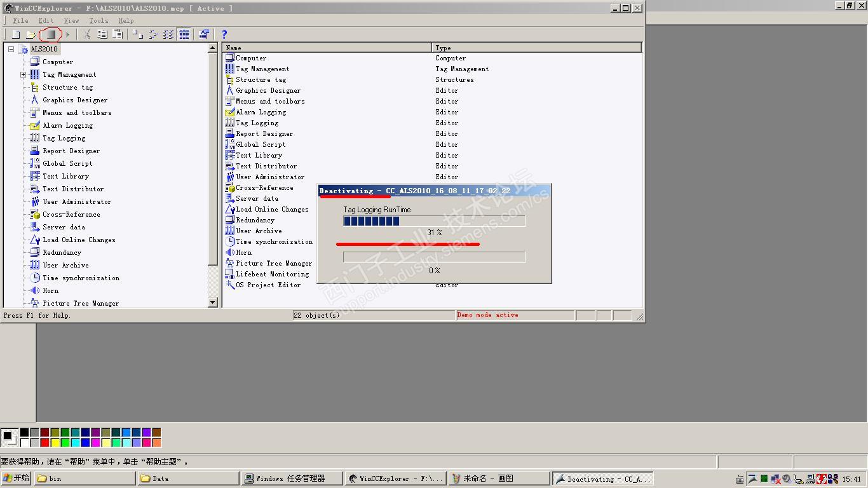Pick the magenta color in Paint palette
Image resolution: width=868 pixels, height=488 pixels.
point(96,442)
